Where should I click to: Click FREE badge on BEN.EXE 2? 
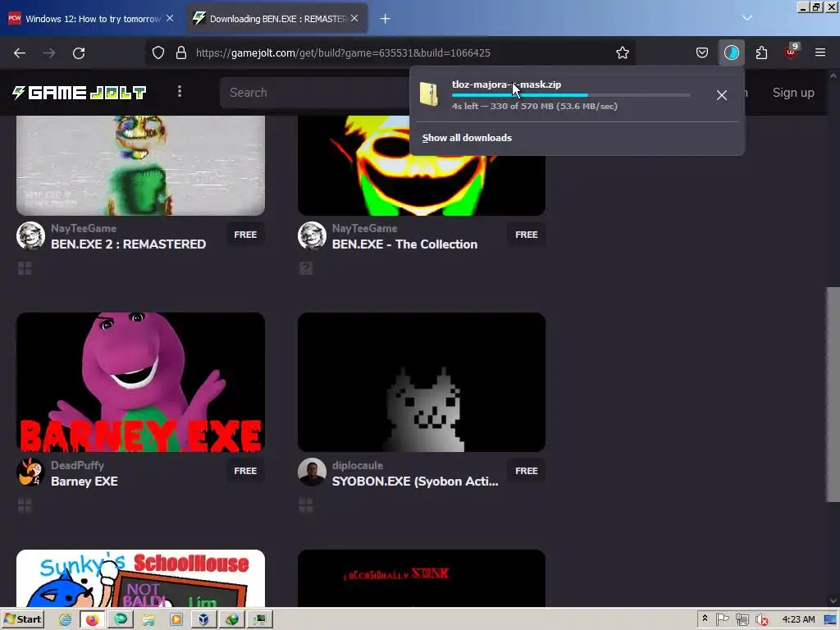tap(245, 235)
